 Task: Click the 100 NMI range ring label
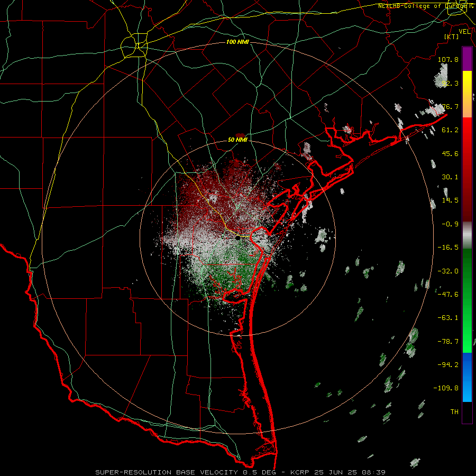(237, 42)
